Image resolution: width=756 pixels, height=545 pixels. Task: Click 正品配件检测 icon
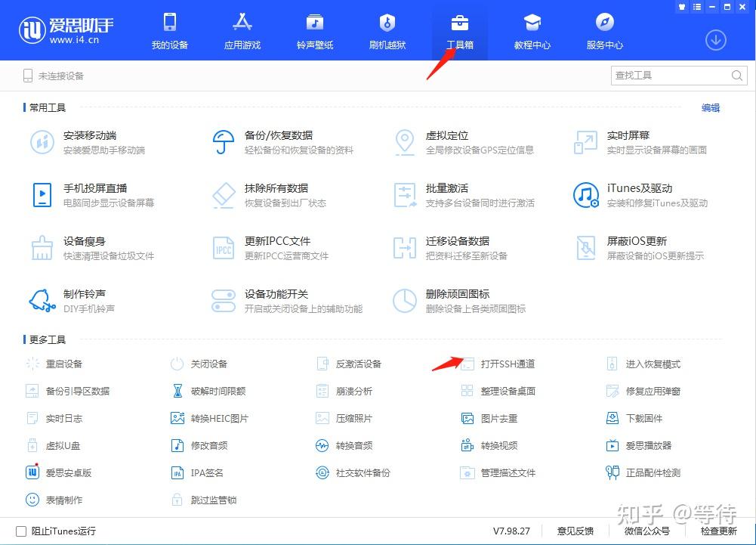pyautogui.click(x=613, y=472)
